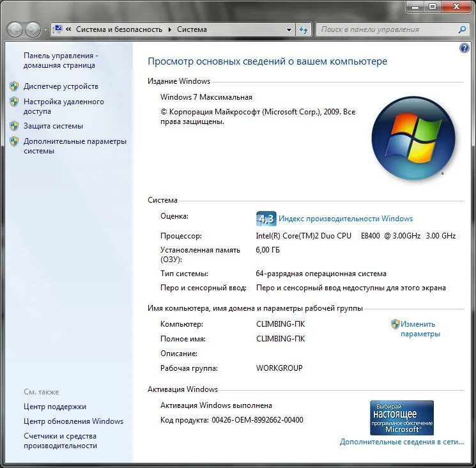Expand arrow after 'Система и безопасность'
Image resolution: width=476 pixels, height=468 pixels.
tap(170, 29)
